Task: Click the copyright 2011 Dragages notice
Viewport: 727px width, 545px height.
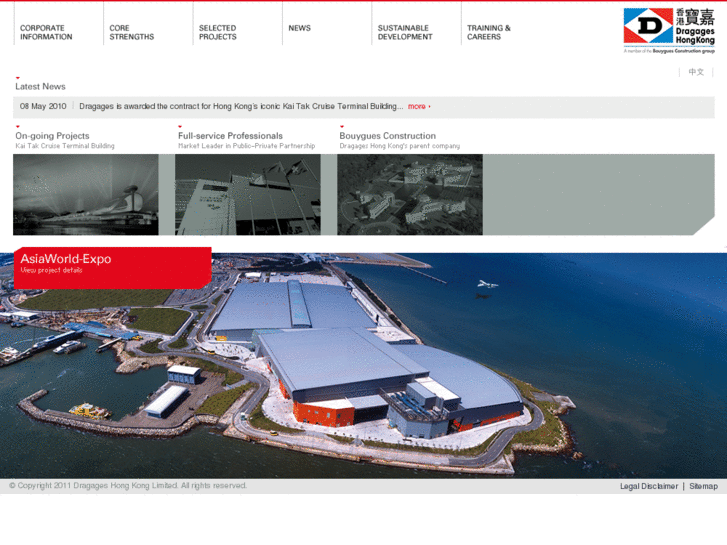Action: 128,486
